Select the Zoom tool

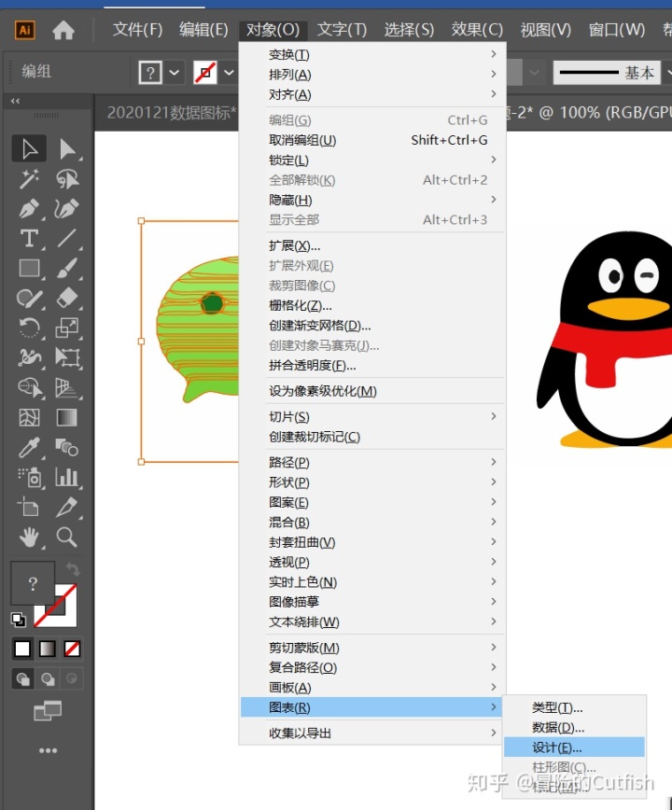pos(67,538)
